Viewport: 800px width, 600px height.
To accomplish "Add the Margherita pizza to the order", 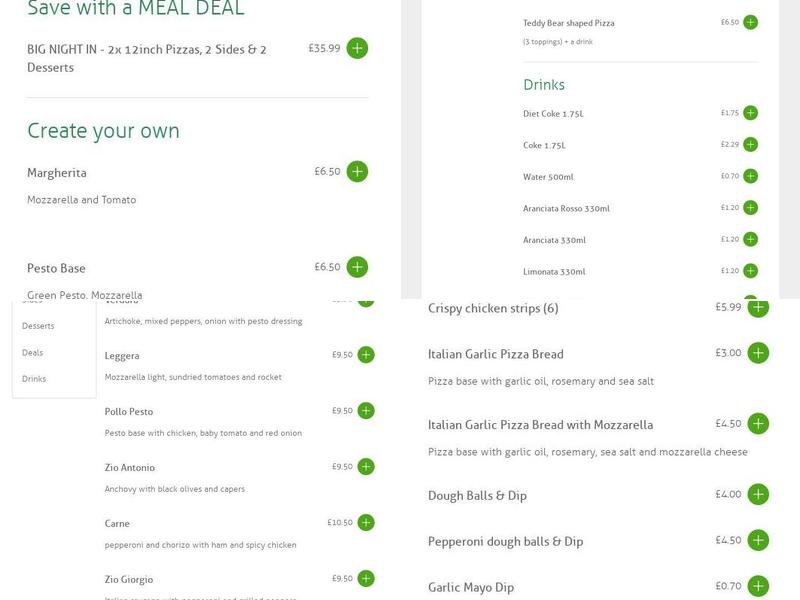I will 357,172.
